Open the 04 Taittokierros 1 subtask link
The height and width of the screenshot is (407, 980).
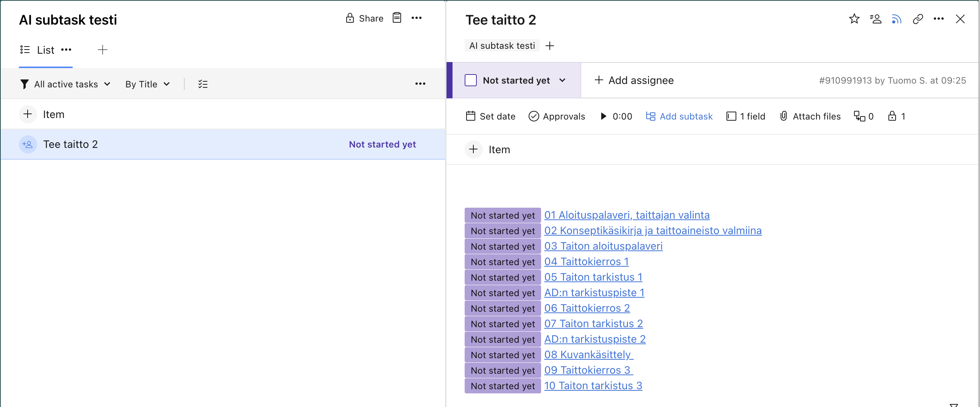[x=586, y=261]
